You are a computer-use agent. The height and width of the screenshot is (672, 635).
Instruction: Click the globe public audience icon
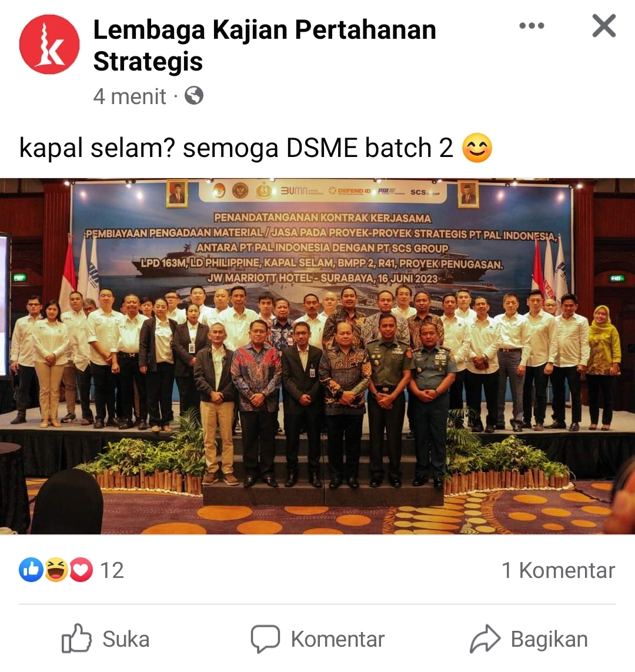coord(194,96)
